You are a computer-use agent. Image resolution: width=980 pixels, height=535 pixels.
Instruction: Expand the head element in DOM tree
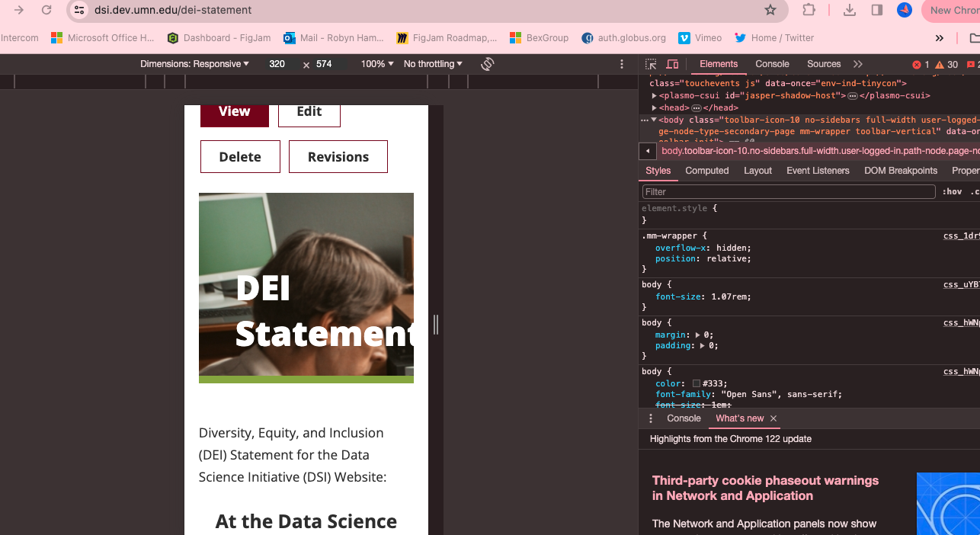click(x=655, y=108)
